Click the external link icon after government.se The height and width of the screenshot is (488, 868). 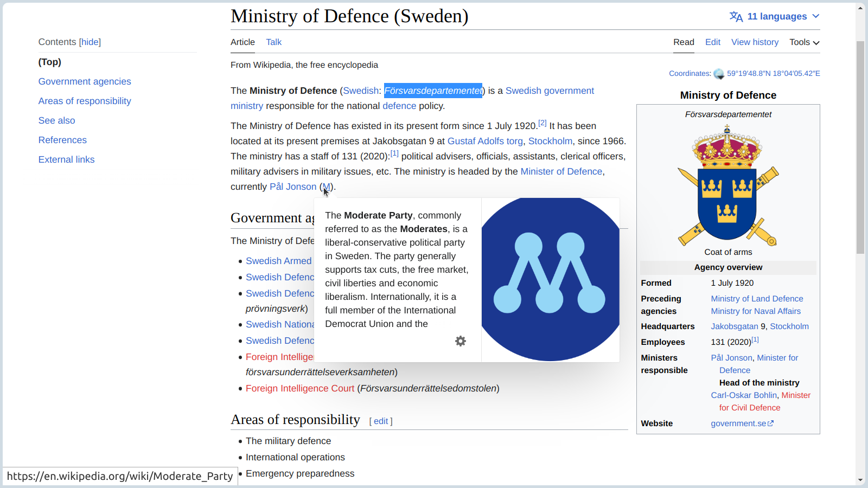771,423
